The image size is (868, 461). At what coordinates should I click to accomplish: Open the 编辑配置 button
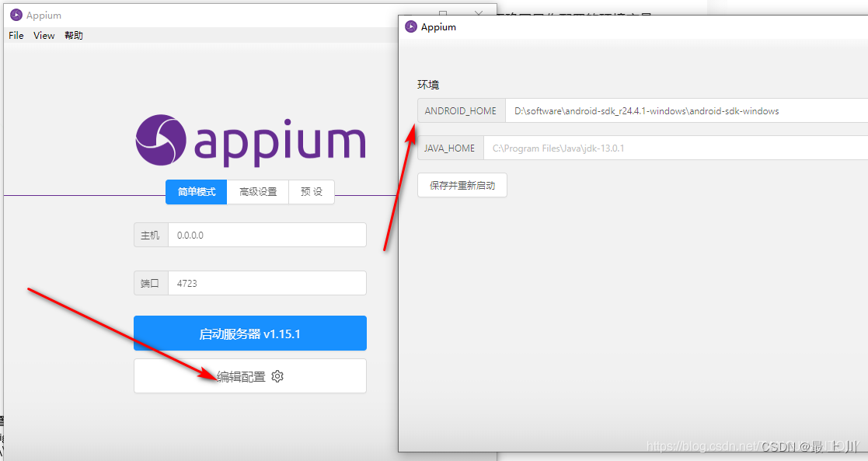click(x=250, y=375)
